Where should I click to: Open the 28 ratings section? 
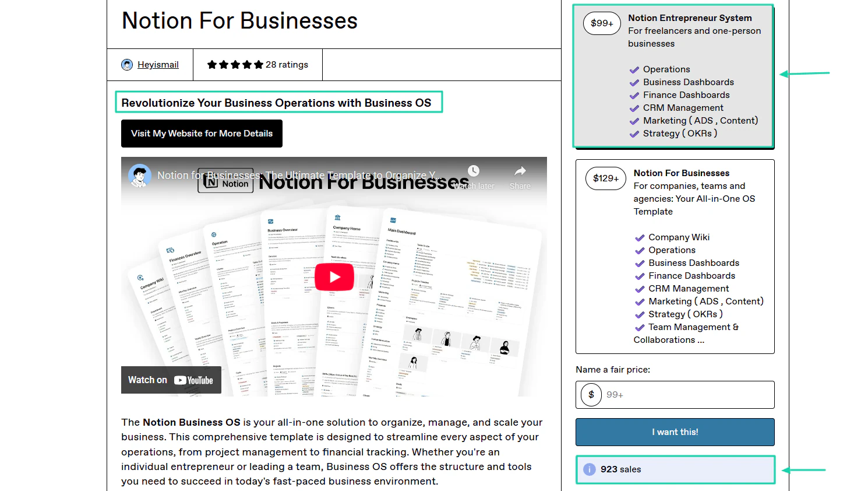287,65
